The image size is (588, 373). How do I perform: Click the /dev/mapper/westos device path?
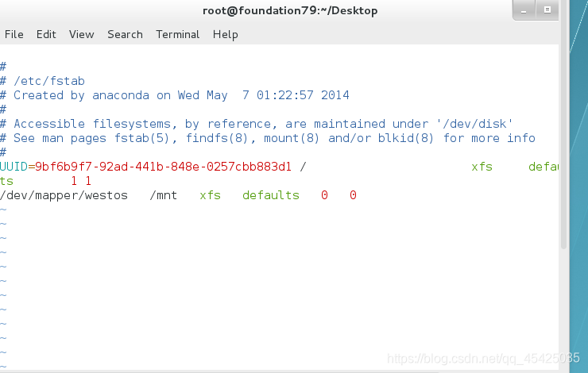tap(64, 195)
